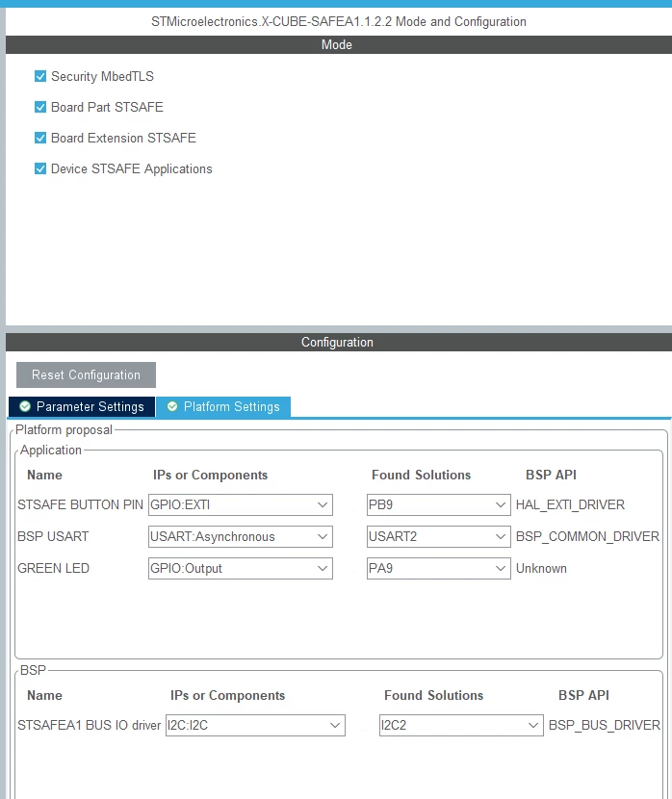Toggle the Board Part STSAFE checkbox

pos(40,107)
